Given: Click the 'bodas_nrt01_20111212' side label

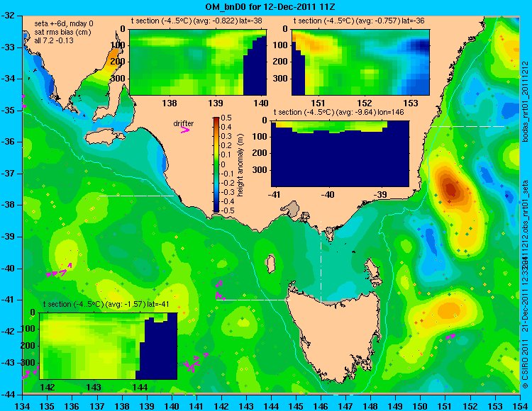Looking at the screenshot, I should pyautogui.click(x=525, y=101).
